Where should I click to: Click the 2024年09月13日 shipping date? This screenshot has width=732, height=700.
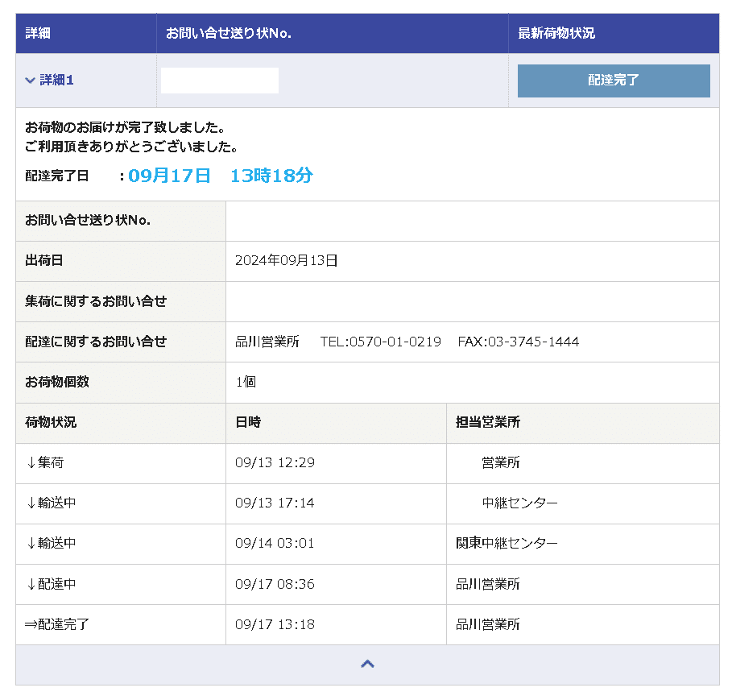286,261
